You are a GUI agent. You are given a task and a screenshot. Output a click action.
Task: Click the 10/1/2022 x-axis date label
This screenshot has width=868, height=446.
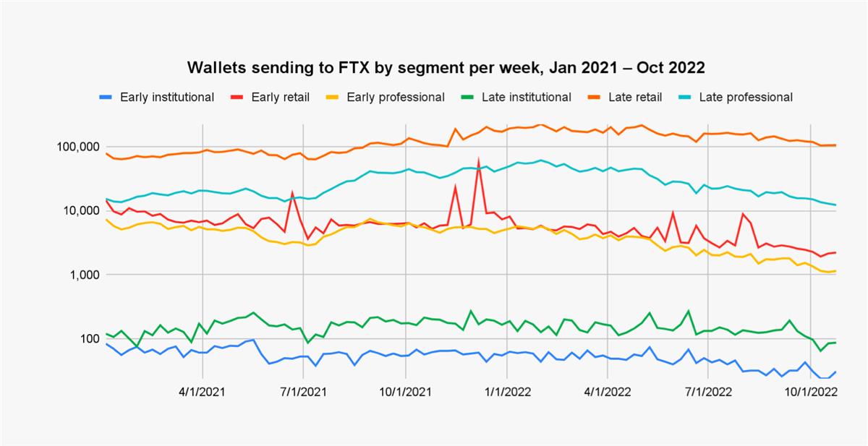point(812,393)
